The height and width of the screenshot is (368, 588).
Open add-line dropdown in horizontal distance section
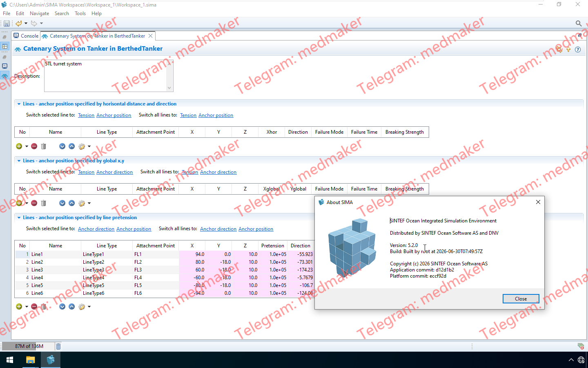(27, 146)
